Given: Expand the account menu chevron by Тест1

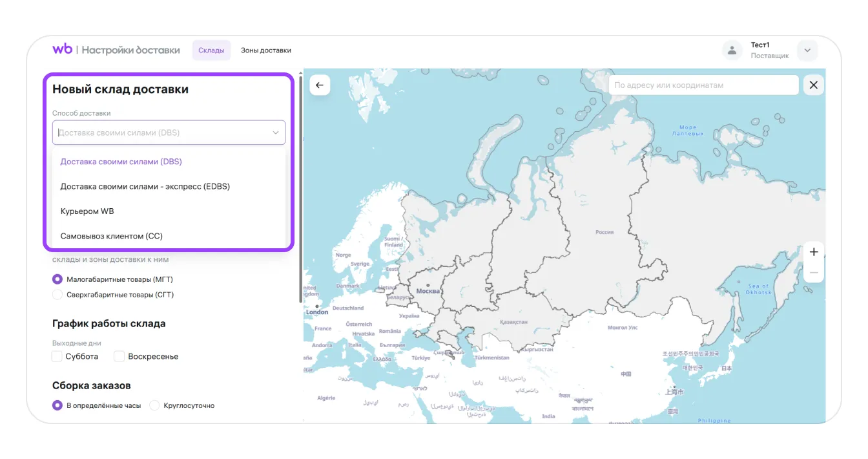Looking at the screenshot, I should coord(807,50).
